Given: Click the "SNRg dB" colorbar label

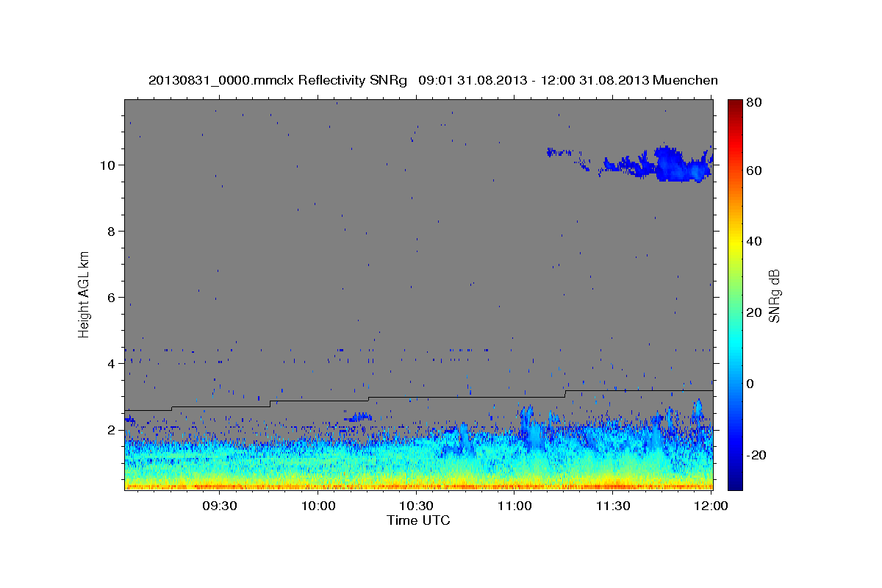Looking at the screenshot, I should (774, 295).
